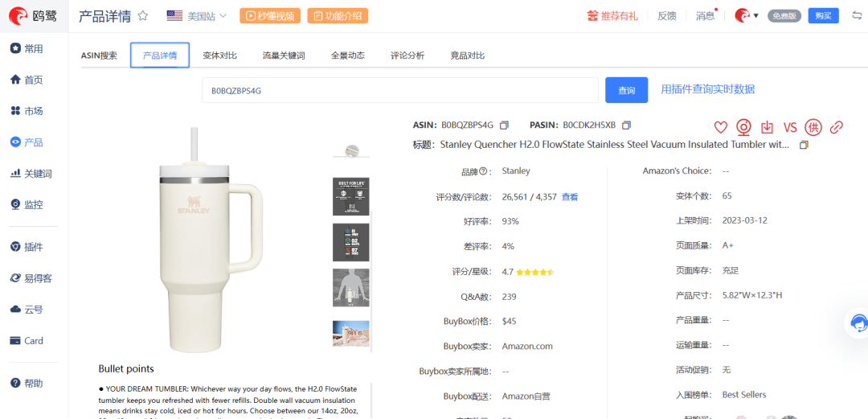Open the user avatar account menu
This screenshot has height=419, width=868.
pyautogui.click(x=746, y=15)
